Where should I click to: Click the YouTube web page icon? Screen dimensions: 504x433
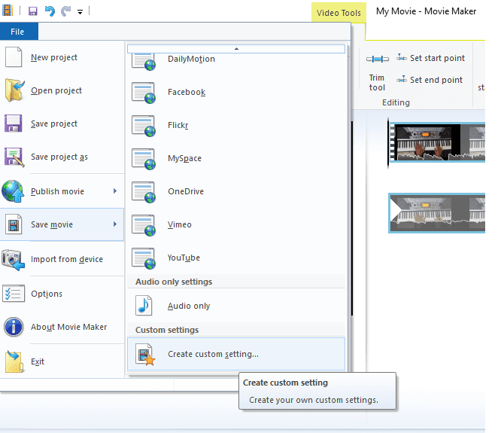[144, 258]
